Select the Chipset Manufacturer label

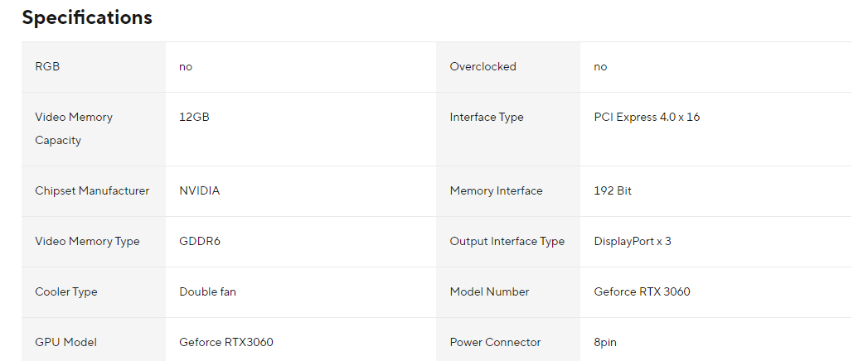pos(92,190)
